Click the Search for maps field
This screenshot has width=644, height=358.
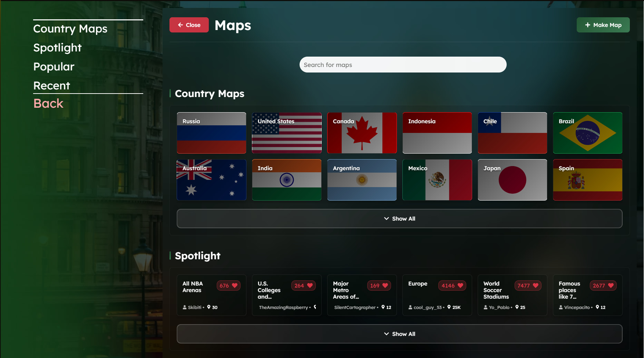[403, 65]
